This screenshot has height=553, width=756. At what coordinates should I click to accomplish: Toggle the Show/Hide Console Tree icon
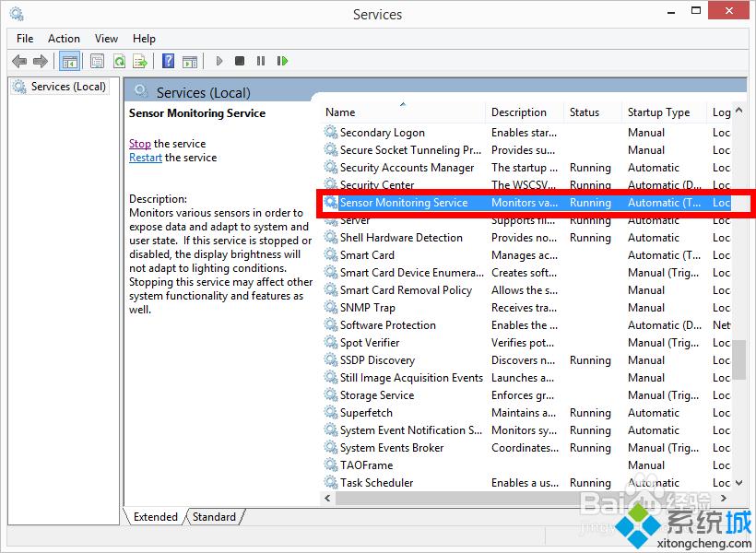coord(70,61)
